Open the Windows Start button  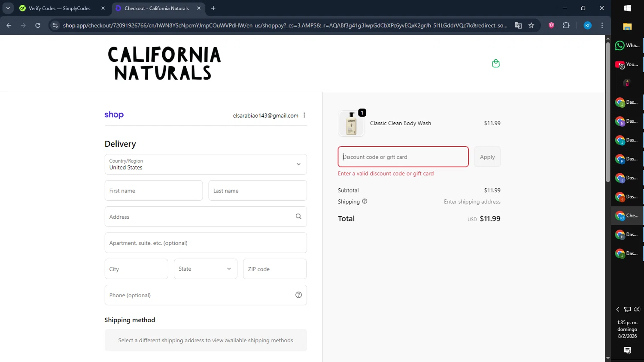(627, 8)
